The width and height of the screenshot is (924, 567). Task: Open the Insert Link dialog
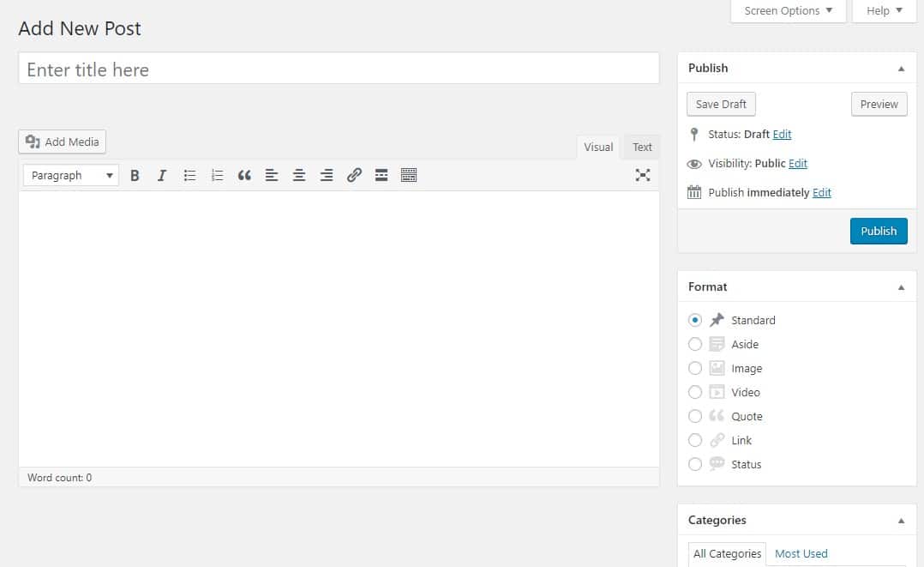point(354,175)
